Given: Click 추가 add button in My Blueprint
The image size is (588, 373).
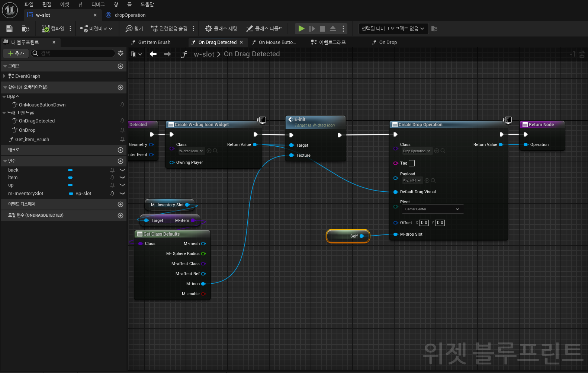Looking at the screenshot, I should 16,53.
